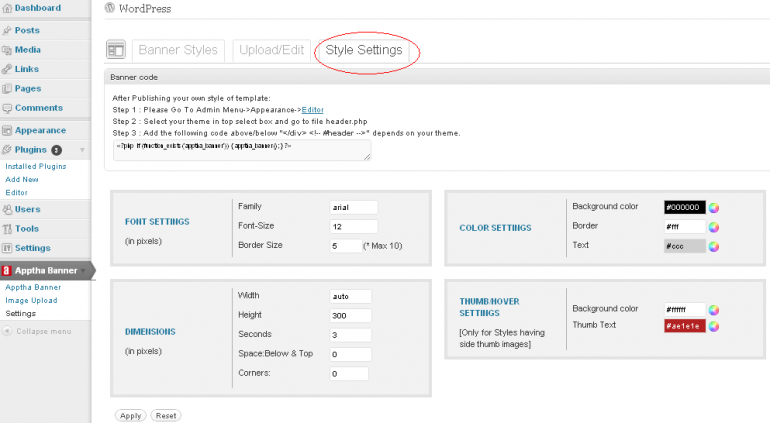Click the Seconds input field

coord(351,335)
